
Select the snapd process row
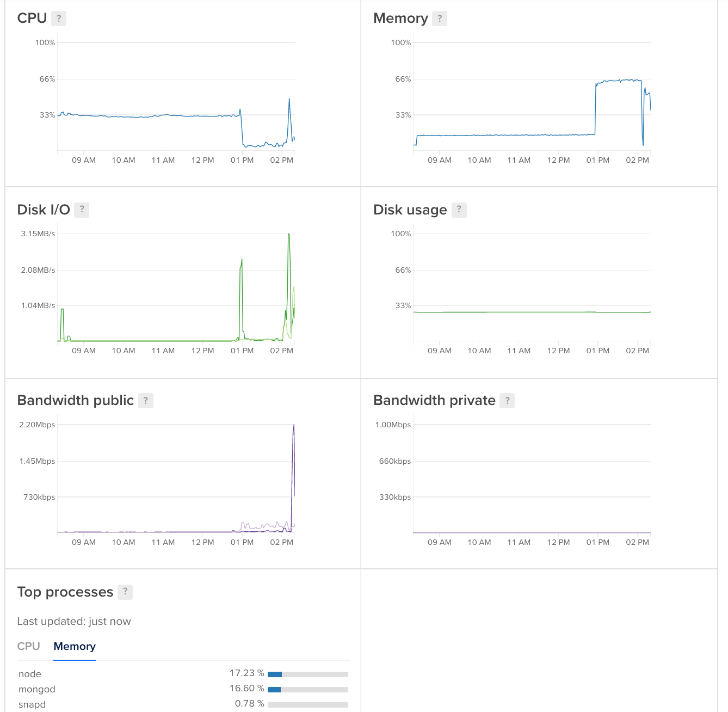[32, 704]
